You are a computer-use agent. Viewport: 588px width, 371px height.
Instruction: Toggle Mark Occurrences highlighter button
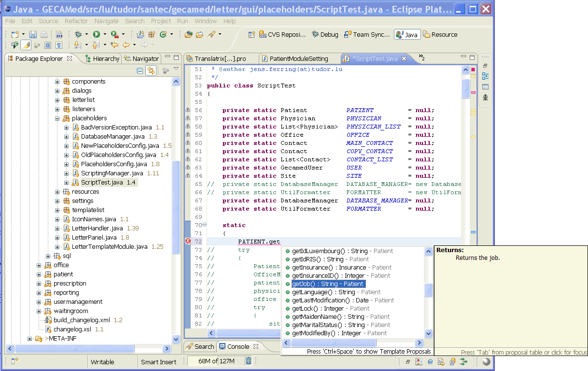tap(26, 45)
